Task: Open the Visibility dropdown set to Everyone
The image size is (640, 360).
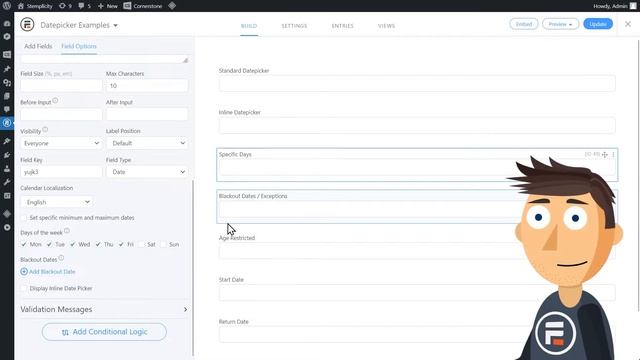Action: tap(61, 143)
